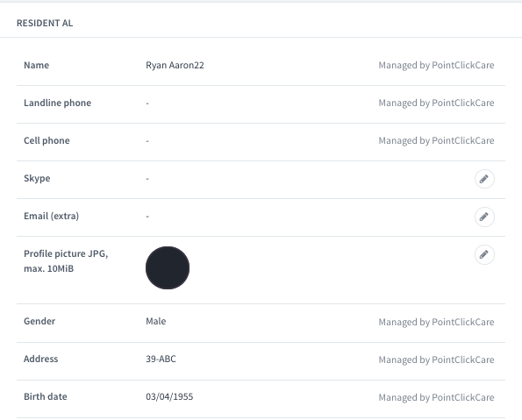Click Managed by PointClickCare beside Address
This screenshot has width=522, height=420.
click(436, 359)
